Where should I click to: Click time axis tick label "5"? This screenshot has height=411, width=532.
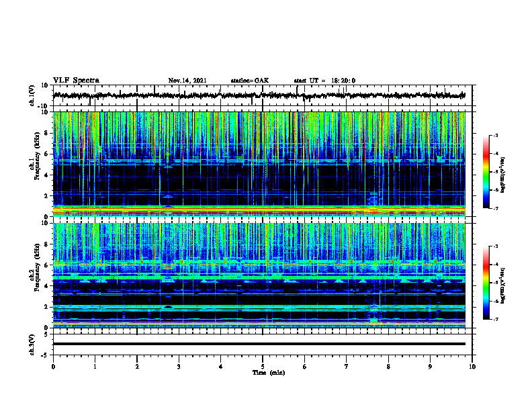[263, 367]
